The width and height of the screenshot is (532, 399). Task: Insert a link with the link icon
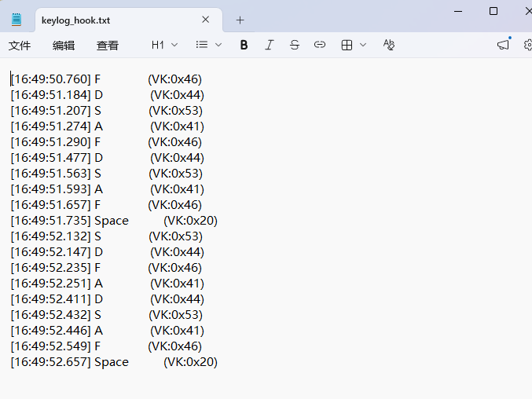point(320,45)
